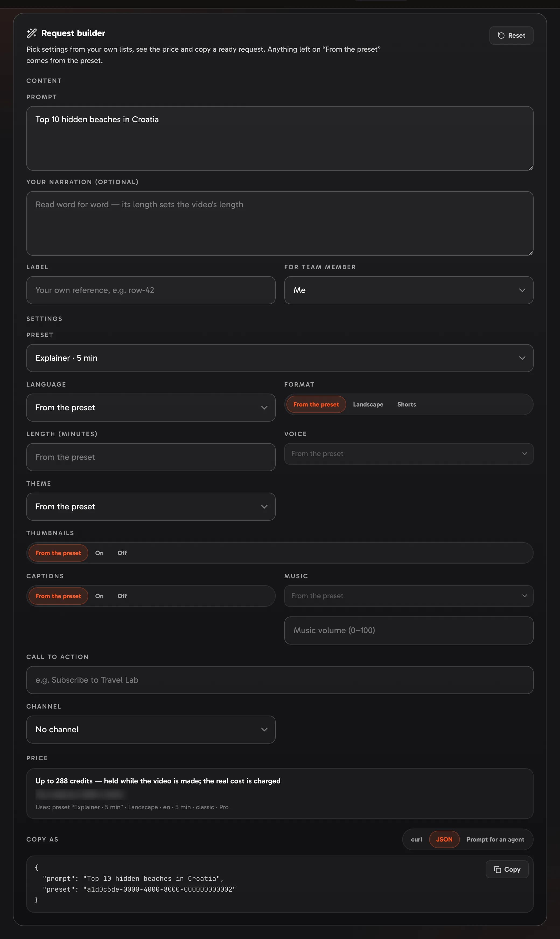Click the Music volume (0–100) field
The height and width of the screenshot is (939, 560).
pos(408,630)
